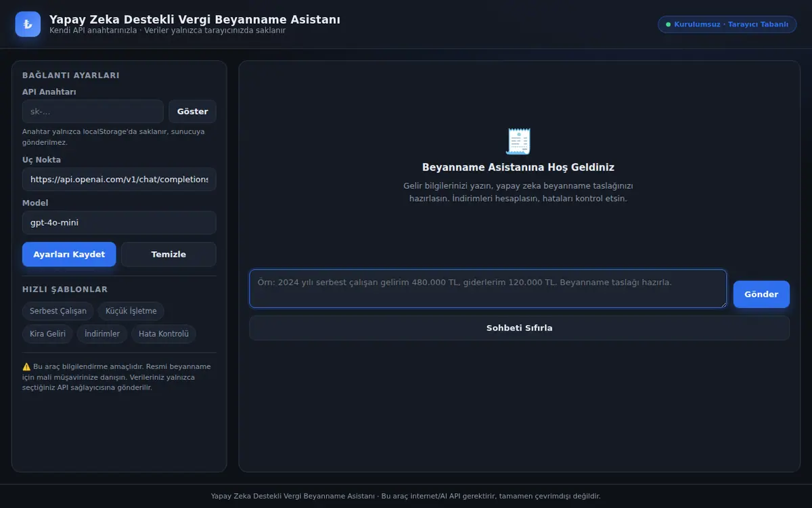Click the footer text about internet/AI API

(x=406, y=496)
